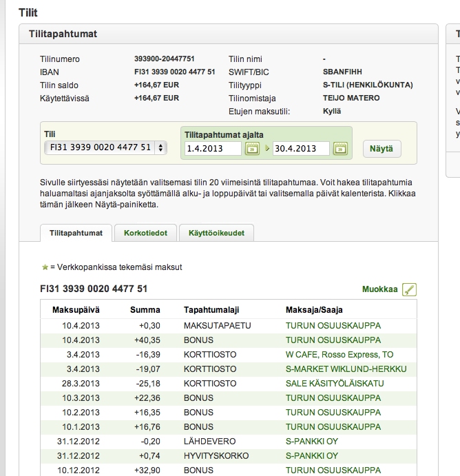Open S-PANKKI OY link in LÄHDEVERO row
Viewport: 460px width, 476px height.
click(312, 441)
